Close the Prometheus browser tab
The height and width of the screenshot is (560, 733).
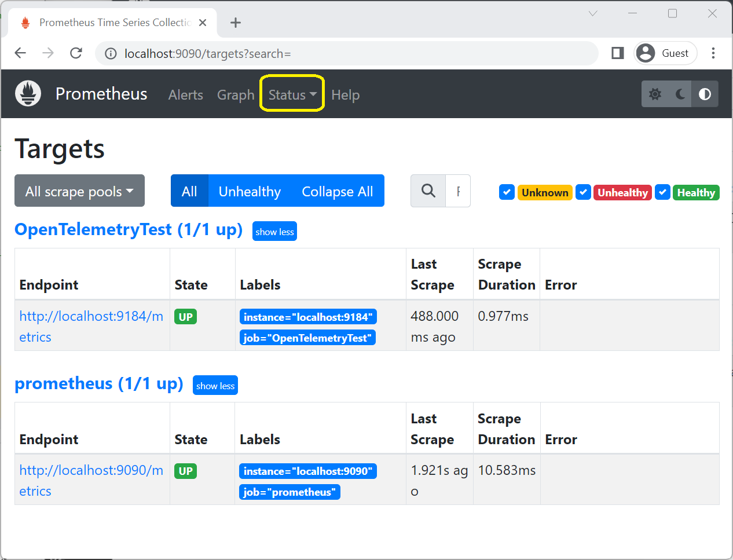coord(203,23)
